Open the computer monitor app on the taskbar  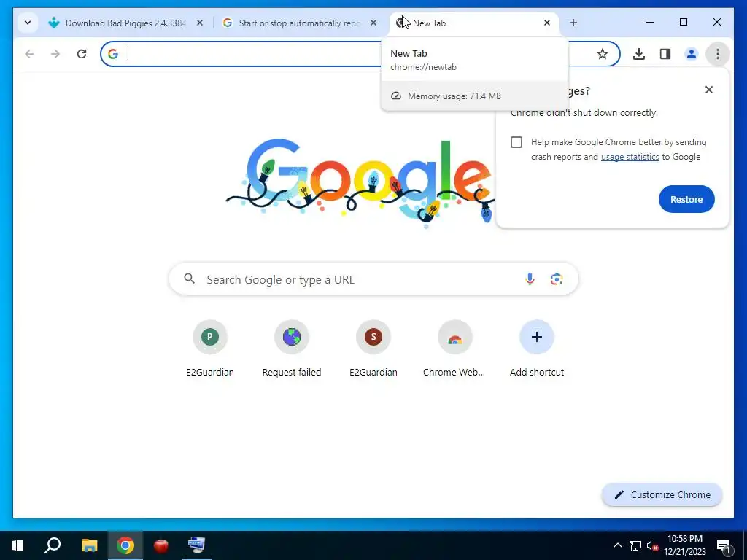click(196, 545)
